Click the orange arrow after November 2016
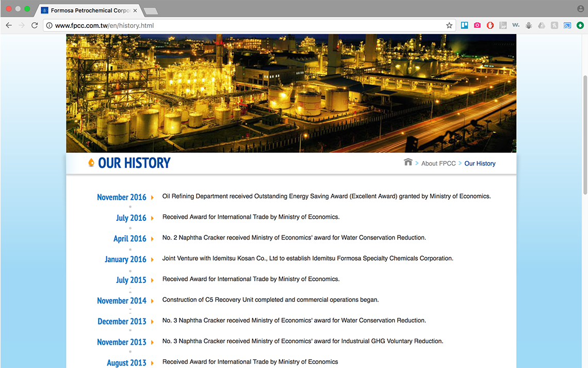Screen dimensions: 588x368 (x=152, y=197)
